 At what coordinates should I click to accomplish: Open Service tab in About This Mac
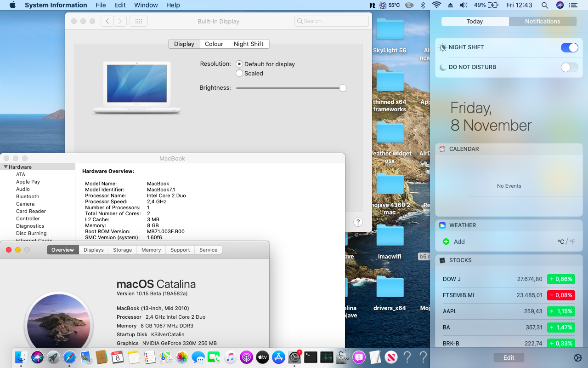coord(209,250)
